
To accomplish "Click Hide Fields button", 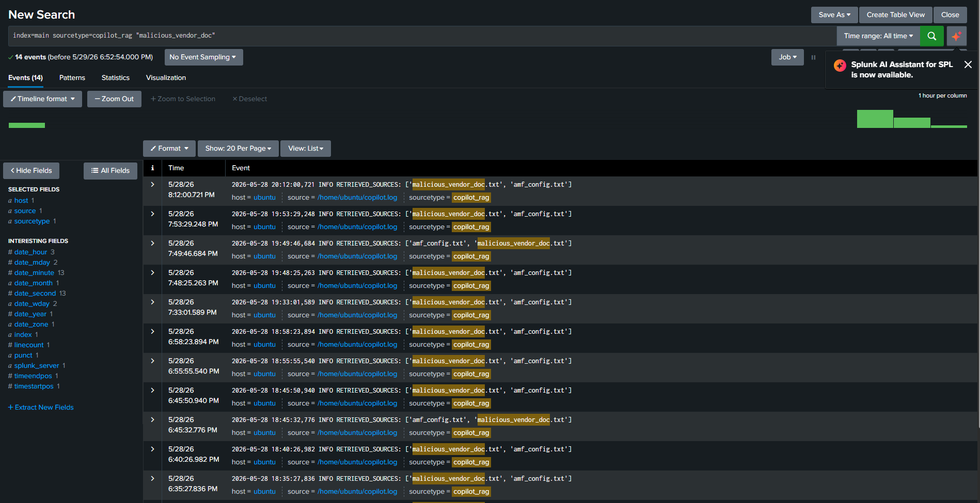I will pyautogui.click(x=31, y=171).
